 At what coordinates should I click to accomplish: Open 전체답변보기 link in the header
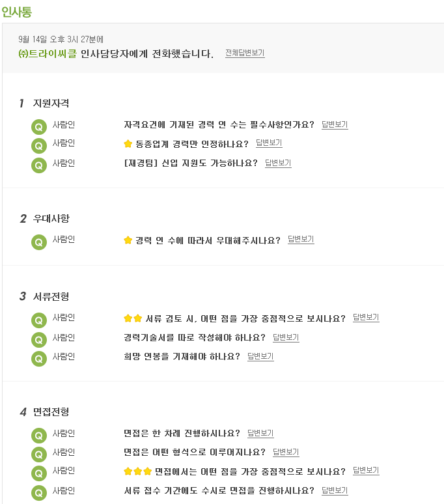pos(245,53)
